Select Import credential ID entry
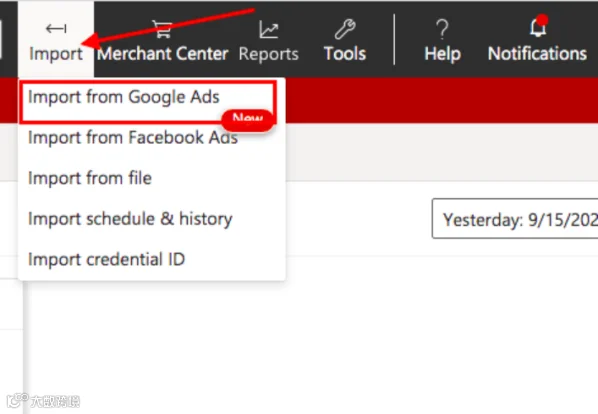The height and width of the screenshot is (414, 598). click(x=106, y=260)
